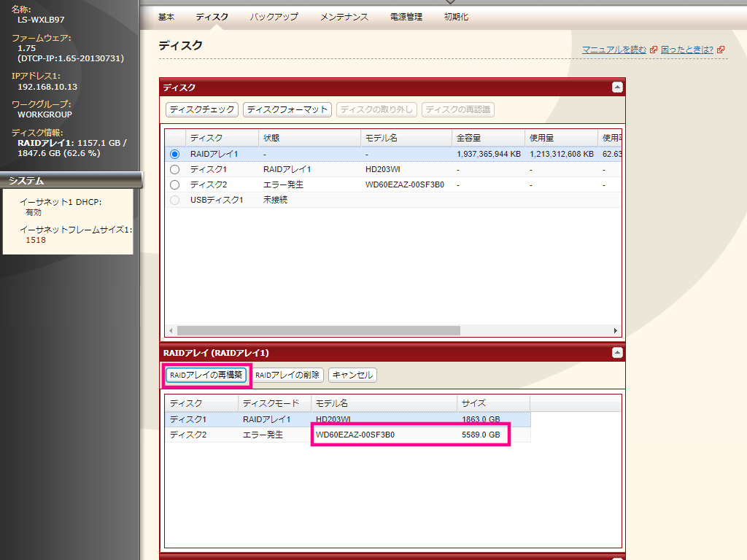Click the ディスクチェック button
The height and width of the screenshot is (560, 747).
click(x=202, y=109)
